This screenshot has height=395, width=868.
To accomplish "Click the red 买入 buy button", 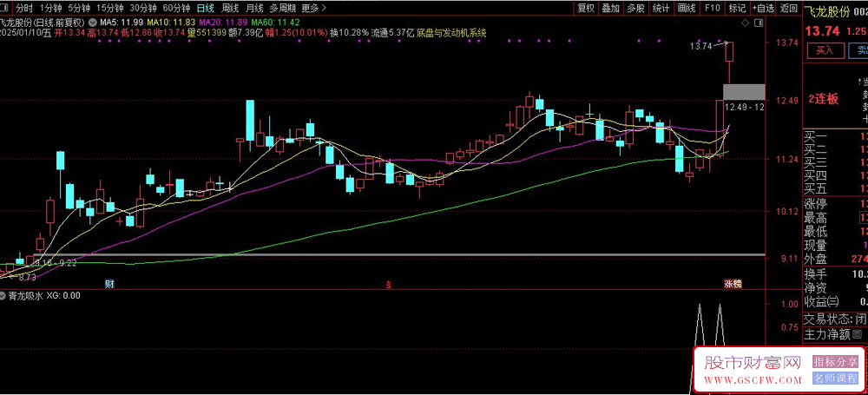I will pyautogui.click(x=825, y=50).
